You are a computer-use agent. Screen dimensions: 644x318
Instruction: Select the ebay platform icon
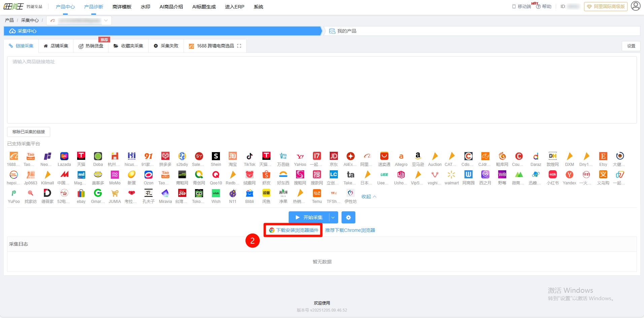(x=81, y=193)
